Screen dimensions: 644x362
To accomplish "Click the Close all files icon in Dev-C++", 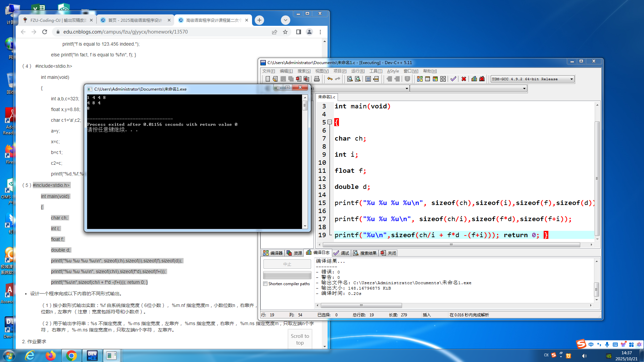I will (306, 79).
